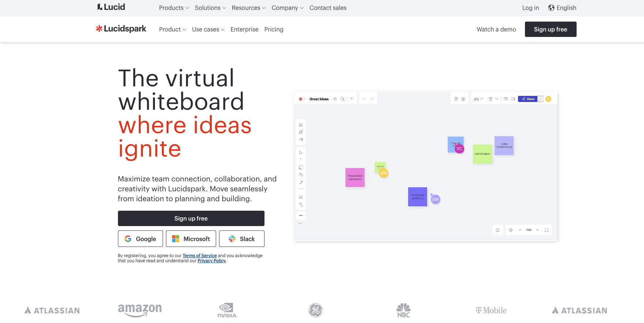Click Log in
Image resolution: width=644 pixels, height=323 pixels.
(530, 8)
